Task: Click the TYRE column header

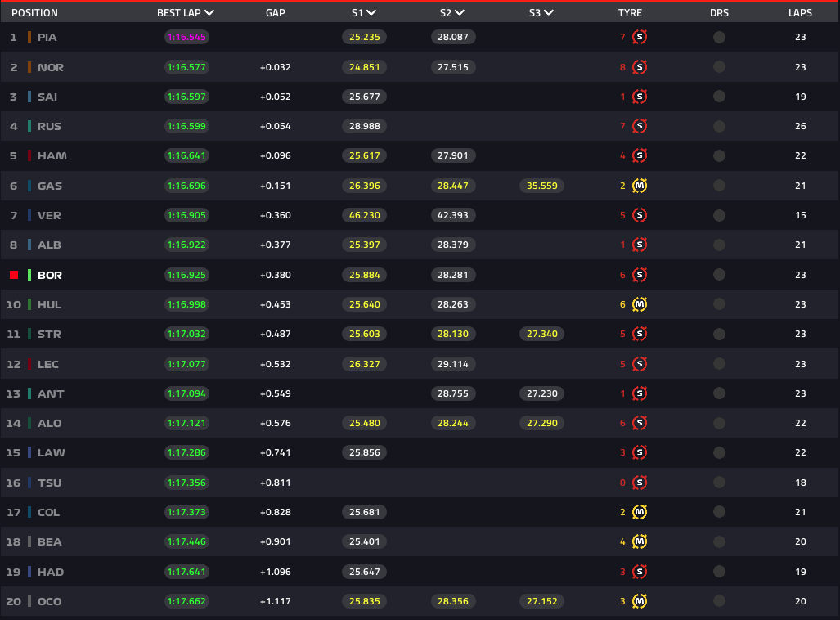Action: tap(630, 13)
